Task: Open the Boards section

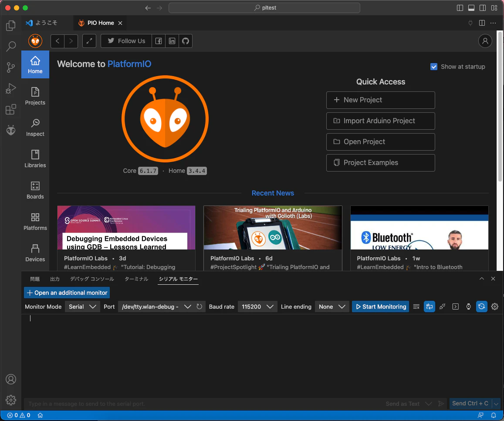Action: pos(35,190)
